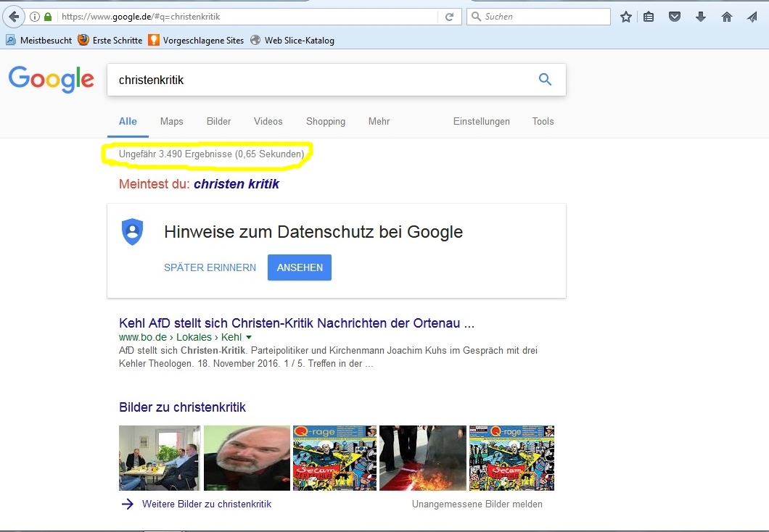Switch to the Bilder tab

(x=219, y=122)
